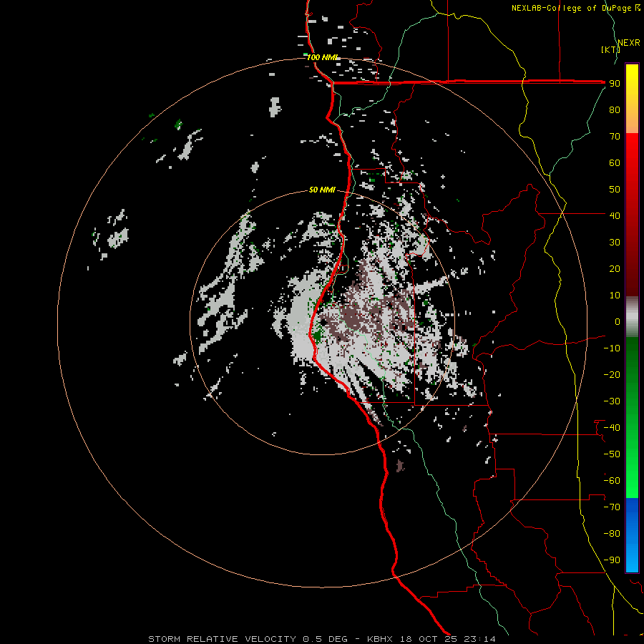Image resolution: width=644 pixels, height=644 pixels.
Task: Click the -10 value on velocity scale
Action: point(612,348)
